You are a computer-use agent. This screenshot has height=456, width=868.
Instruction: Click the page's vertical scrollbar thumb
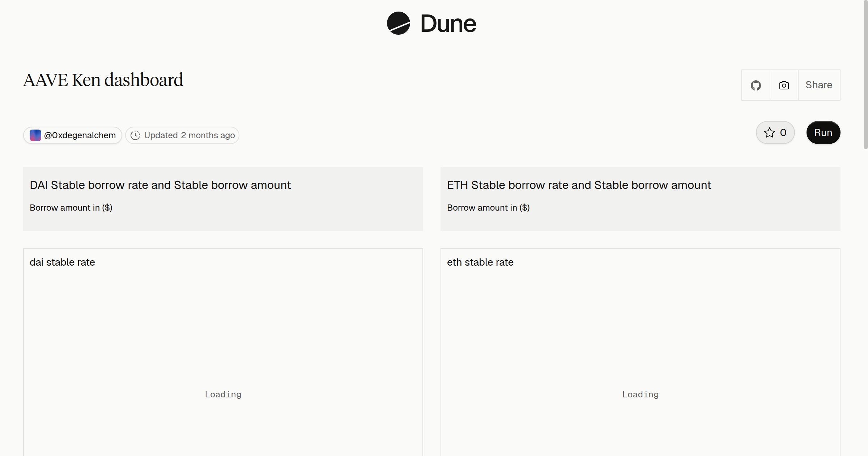tap(865, 75)
